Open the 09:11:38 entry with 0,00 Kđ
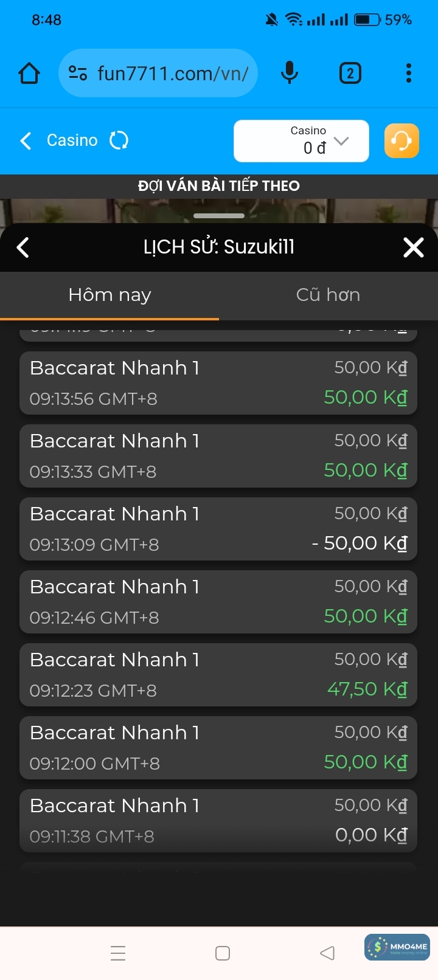The width and height of the screenshot is (438, 980). [218, 821]
